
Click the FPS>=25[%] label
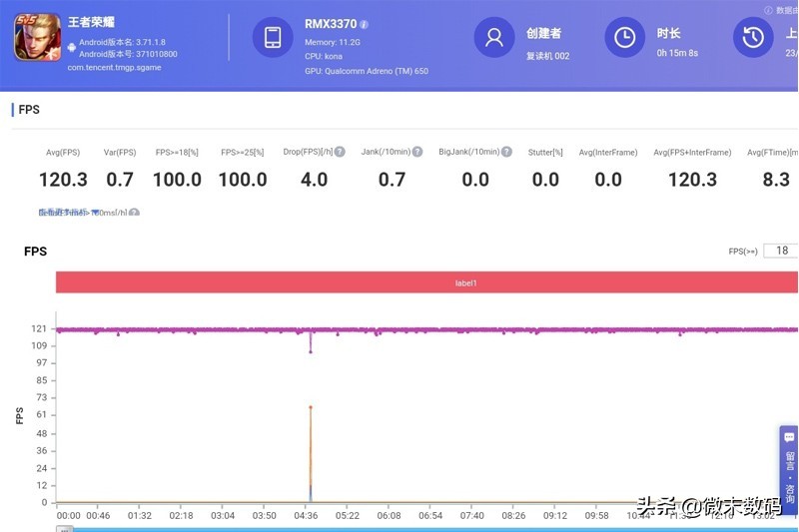(243, 153)
